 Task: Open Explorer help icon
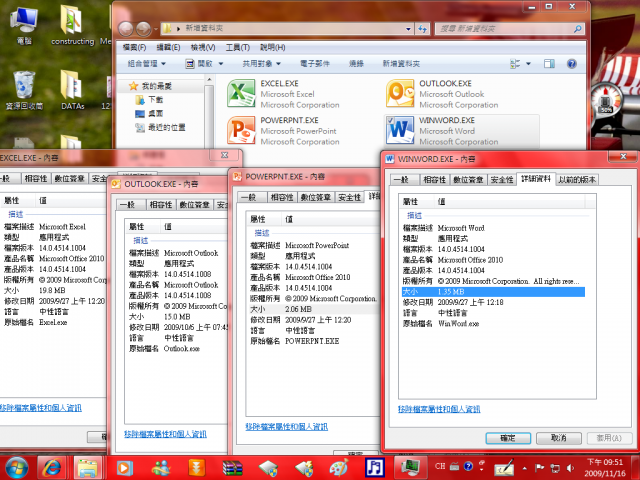click(x=571, y=64)
